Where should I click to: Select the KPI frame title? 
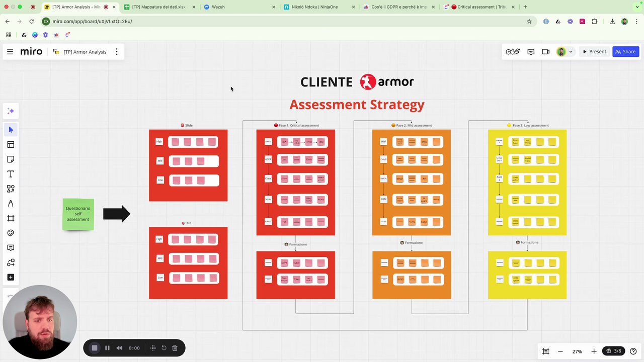(x=187, y=223)
